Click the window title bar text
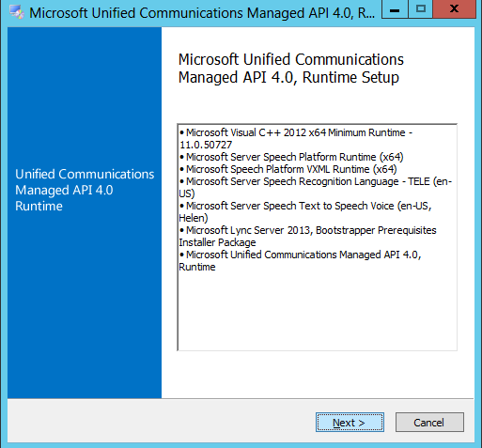Image resolution: width=482 pixels, height=448 pixels. [202, 13]
